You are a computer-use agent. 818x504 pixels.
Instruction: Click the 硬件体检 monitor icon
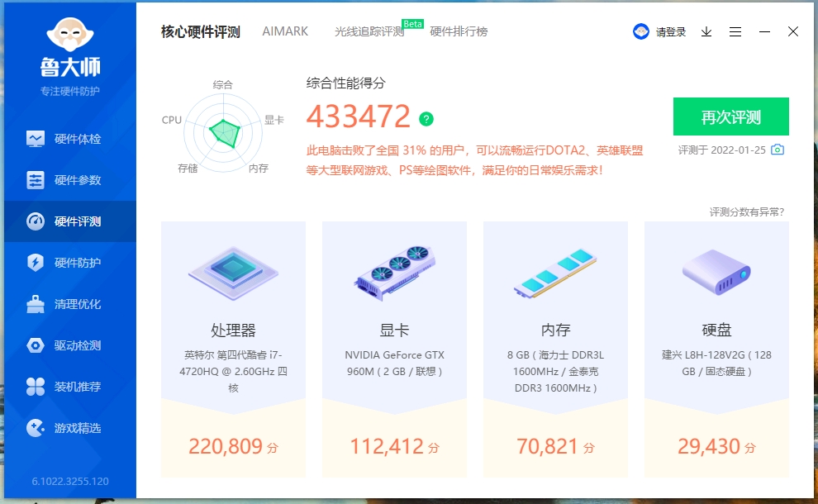tap(36, 139)
